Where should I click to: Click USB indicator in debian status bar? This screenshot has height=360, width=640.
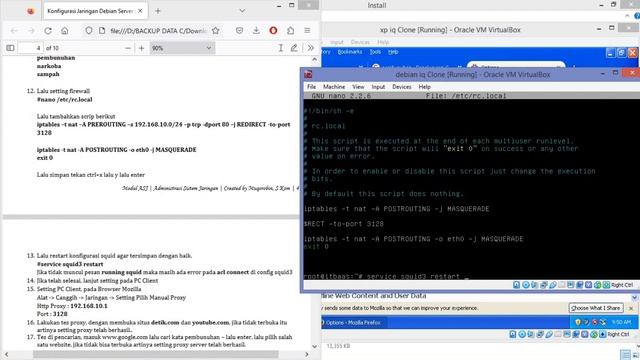pyautogui.click(x=553, y=285)
